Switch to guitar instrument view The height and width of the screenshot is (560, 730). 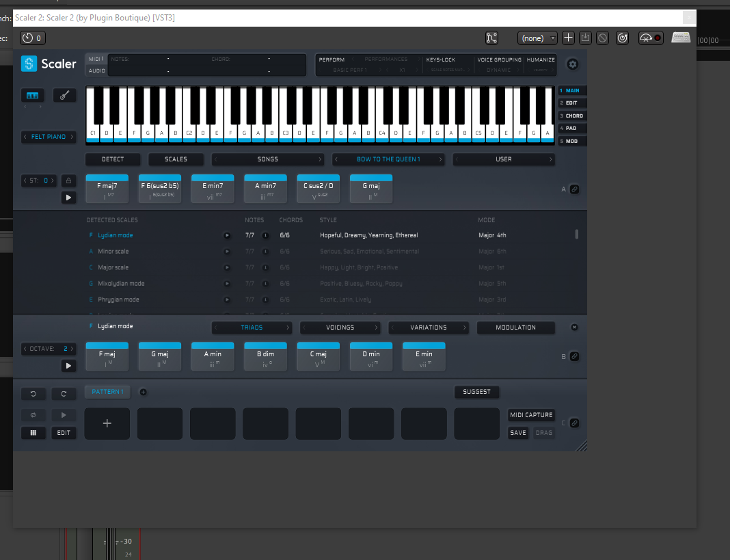tap(64, 95)
